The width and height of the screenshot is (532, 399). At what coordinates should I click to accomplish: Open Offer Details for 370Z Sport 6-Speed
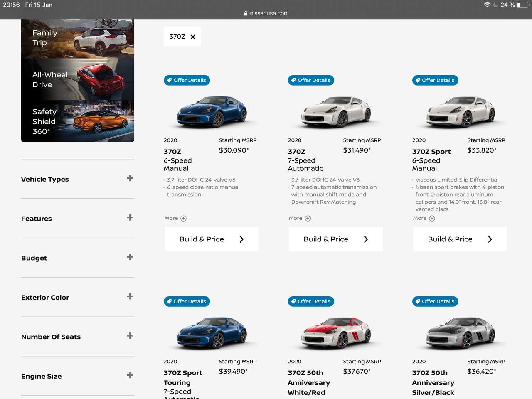435,80
